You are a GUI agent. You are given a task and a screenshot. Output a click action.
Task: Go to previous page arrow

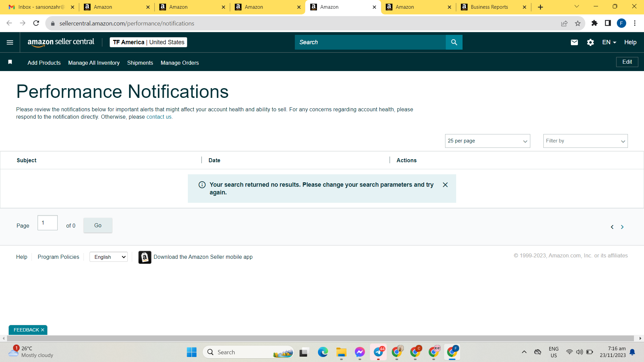(x=612, y=227)
